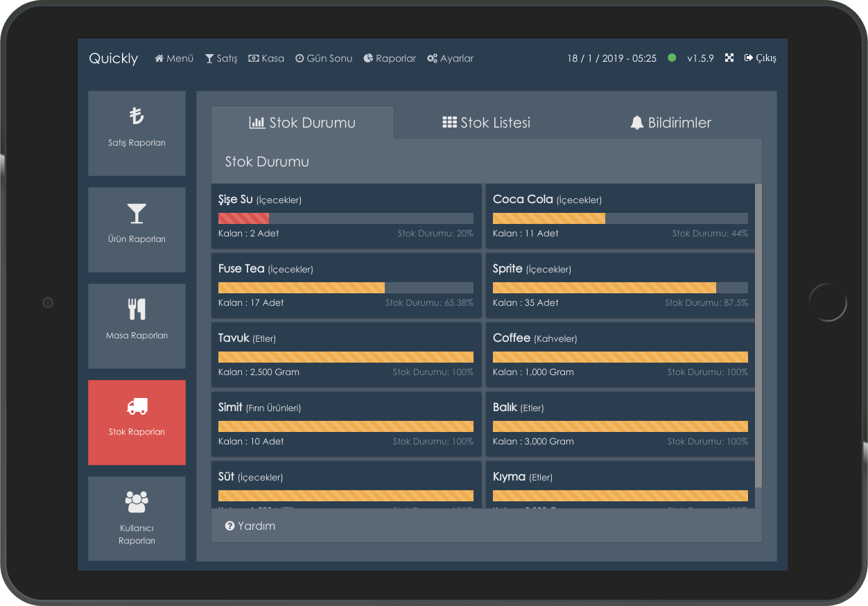The height and width of the screenshot is (606, 868).
Task: Click the Yardım help button
Action: (250, 526)
